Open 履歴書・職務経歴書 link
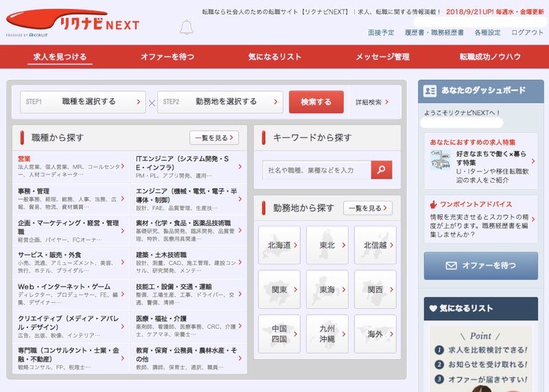 (434, 32)
